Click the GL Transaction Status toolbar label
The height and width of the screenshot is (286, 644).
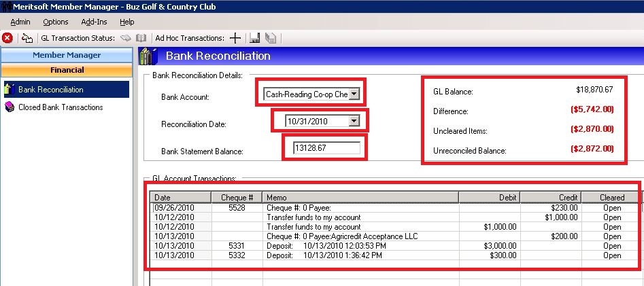pos(78,38)
